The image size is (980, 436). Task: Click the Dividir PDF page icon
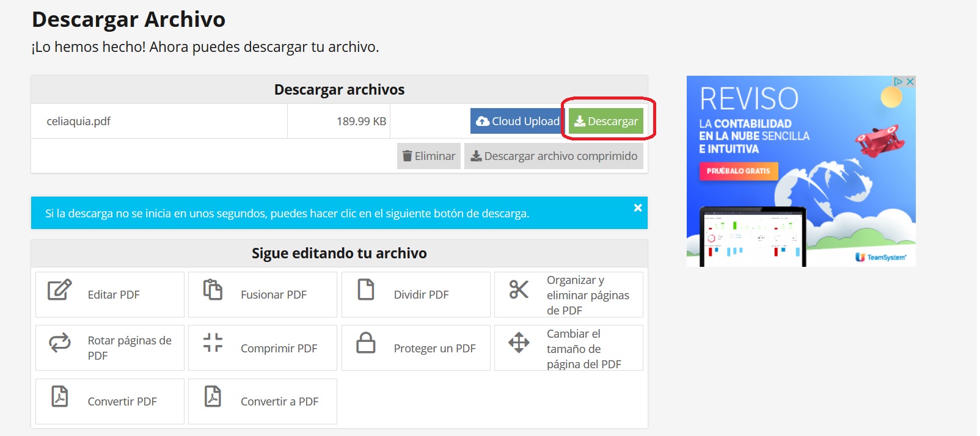(366, 289)
